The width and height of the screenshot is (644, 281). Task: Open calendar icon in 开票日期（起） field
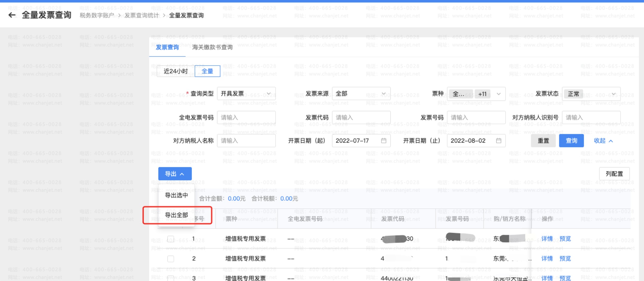tap(384, 141)
